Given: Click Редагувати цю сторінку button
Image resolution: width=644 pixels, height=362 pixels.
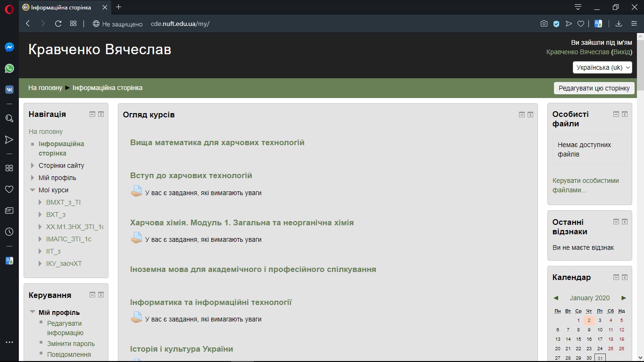Looking at the screenshot, I should coord(594,88).
